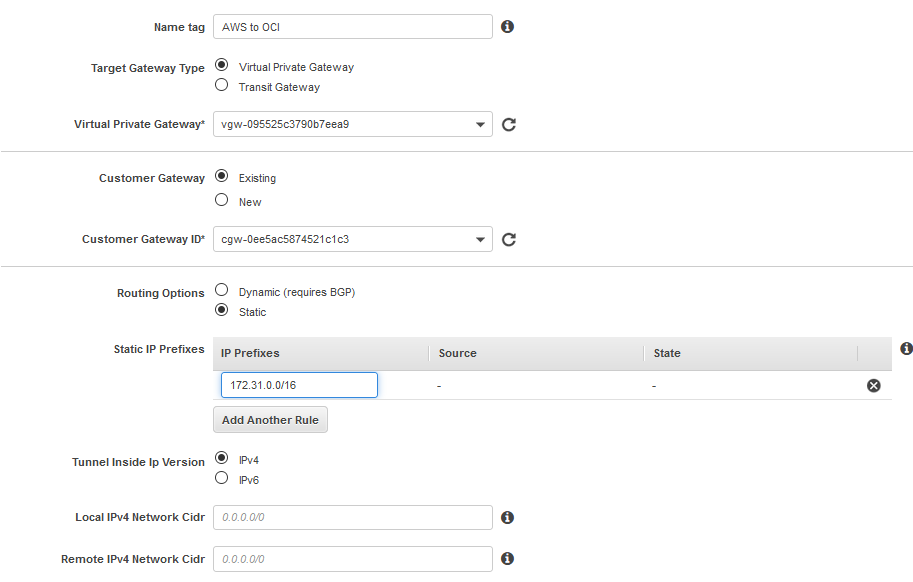The image size is (913, 582).
Task: Select IPv6 tunnel inside IP version
Action: point(222,478)
